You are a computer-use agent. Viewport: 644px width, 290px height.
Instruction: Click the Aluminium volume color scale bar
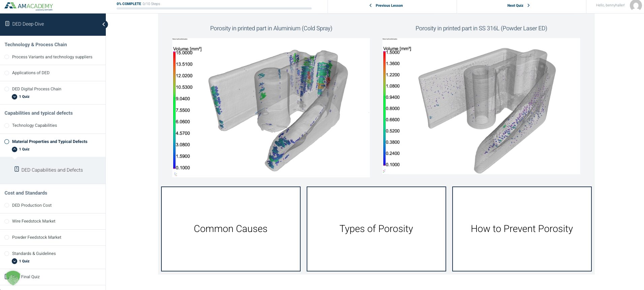click(x=174, y=110)
